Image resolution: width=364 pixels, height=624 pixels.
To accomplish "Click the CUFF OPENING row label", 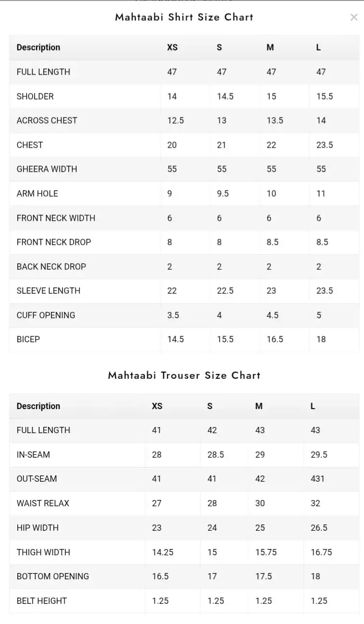I will click(46, 315).
